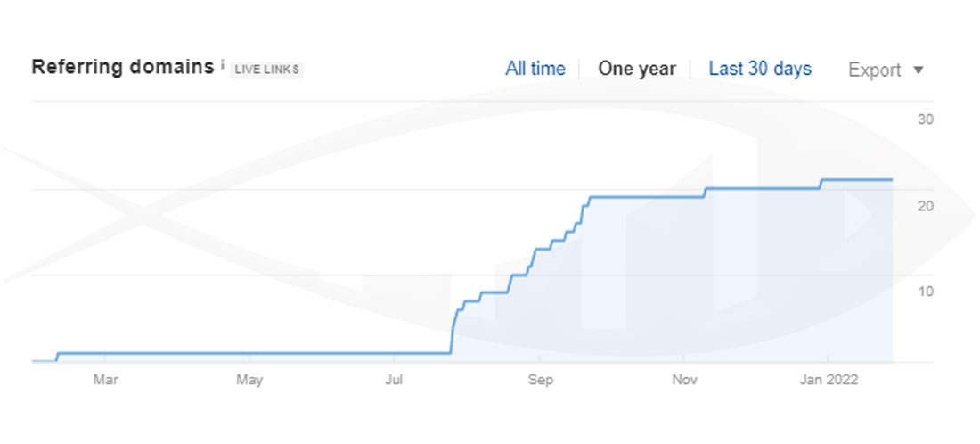Select the Jul x-axis label

pos(394,381)
